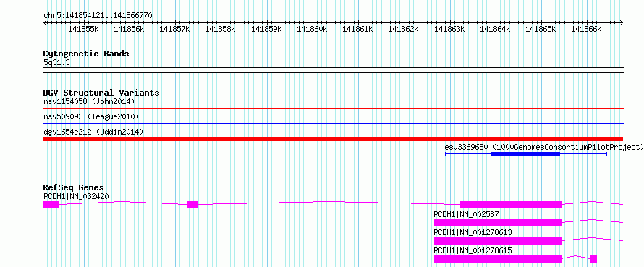Open transcript PCDH1|NM_001278613 label
This screenshot has height=267, width=644.
473,232
